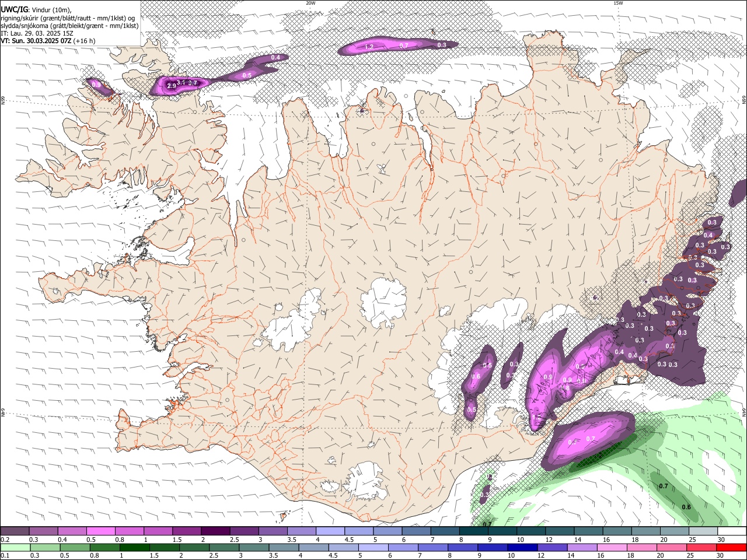This screenshot has width=747, height=560.
Task: Click the 'rigning/skúrir' legend description line
Action: click(67, 17)
